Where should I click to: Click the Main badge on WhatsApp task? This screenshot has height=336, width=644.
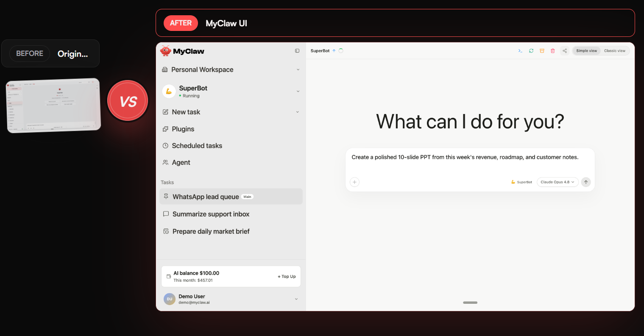click(248, 197)
